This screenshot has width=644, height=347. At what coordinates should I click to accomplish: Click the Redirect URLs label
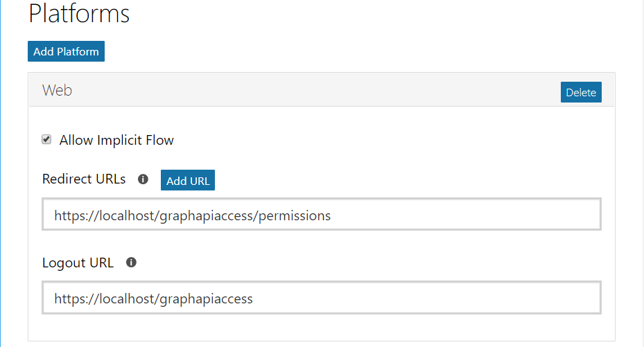coord(84,179)
